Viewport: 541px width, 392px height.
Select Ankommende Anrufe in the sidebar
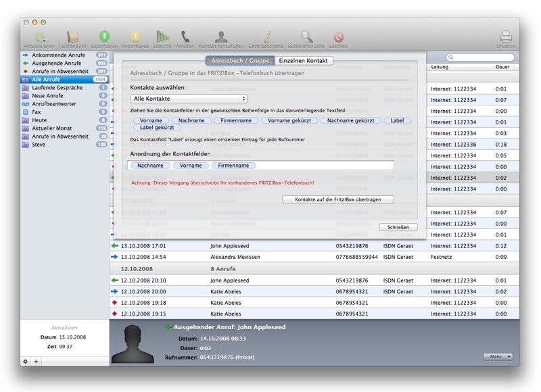(57, 55)
